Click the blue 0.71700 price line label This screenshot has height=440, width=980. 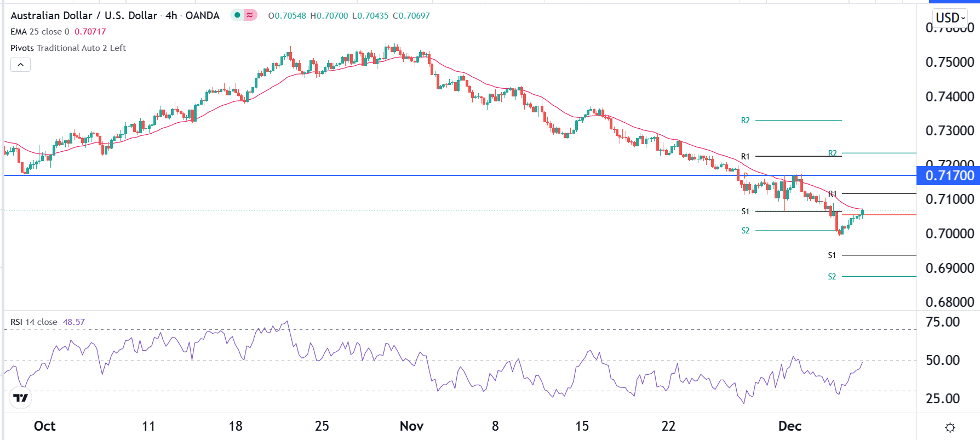coord(950,175)
